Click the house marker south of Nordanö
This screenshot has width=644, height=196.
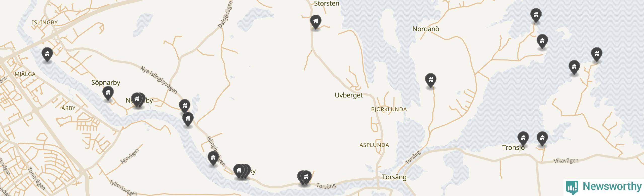coord(430,81)
